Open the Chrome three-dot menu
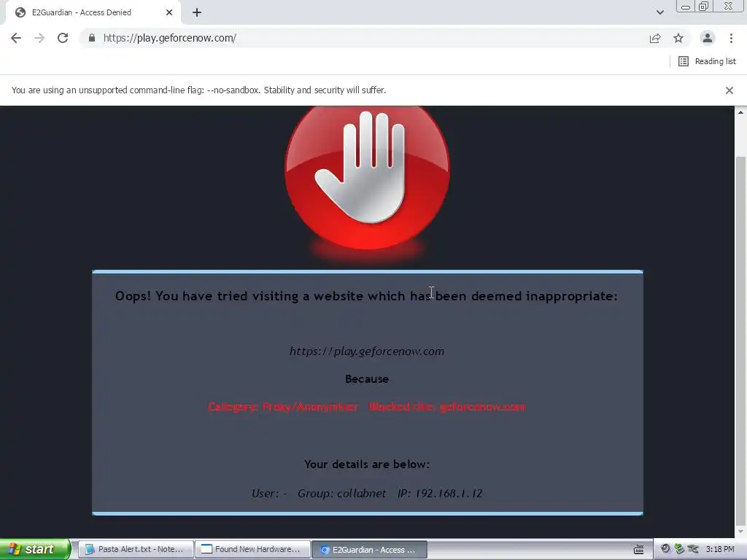This screenshot has height=560, width=747. [731, 38]
